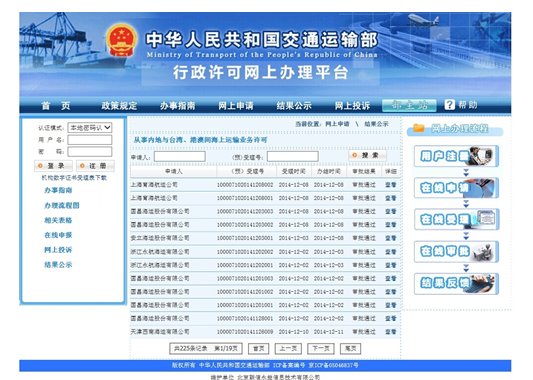
Task: Focus the 用户名 input field
Action: (90, 140)
